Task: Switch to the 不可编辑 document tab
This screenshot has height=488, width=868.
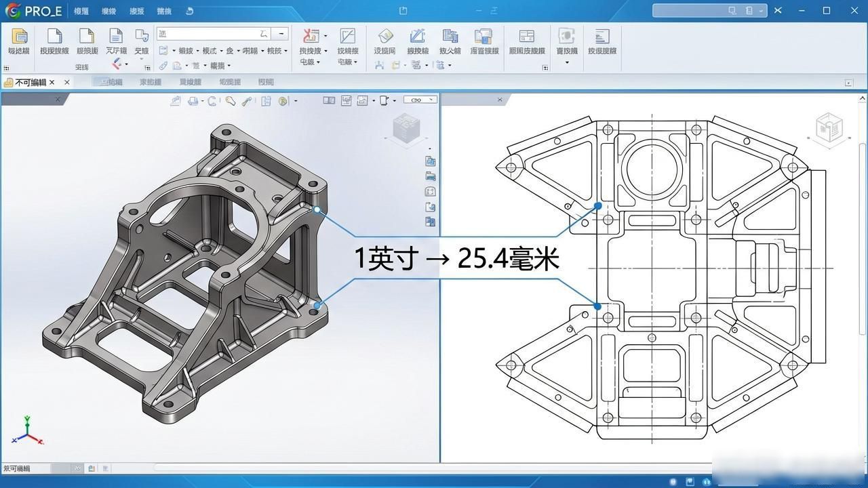Action: click(x=31, y=82)
